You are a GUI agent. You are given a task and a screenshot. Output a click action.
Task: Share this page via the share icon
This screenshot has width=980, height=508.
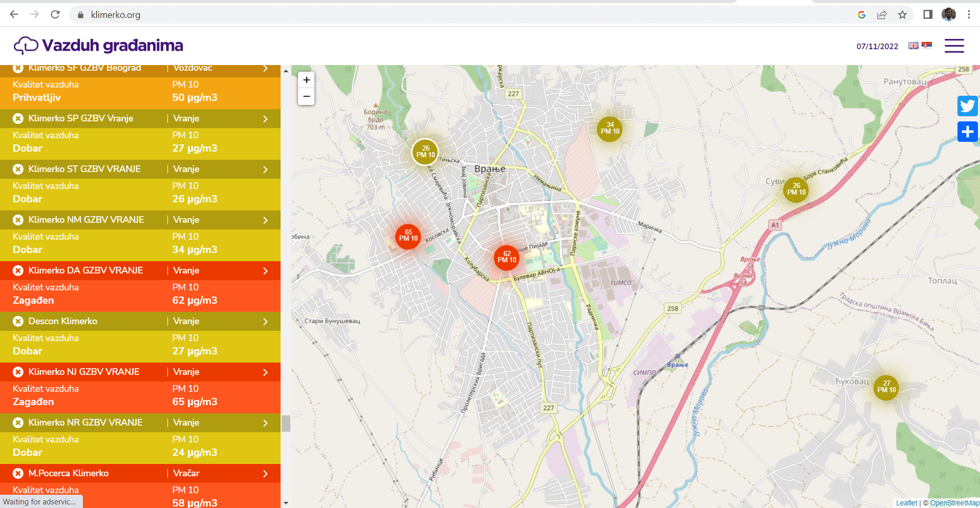pyautogui.click(x=882, y=15)
